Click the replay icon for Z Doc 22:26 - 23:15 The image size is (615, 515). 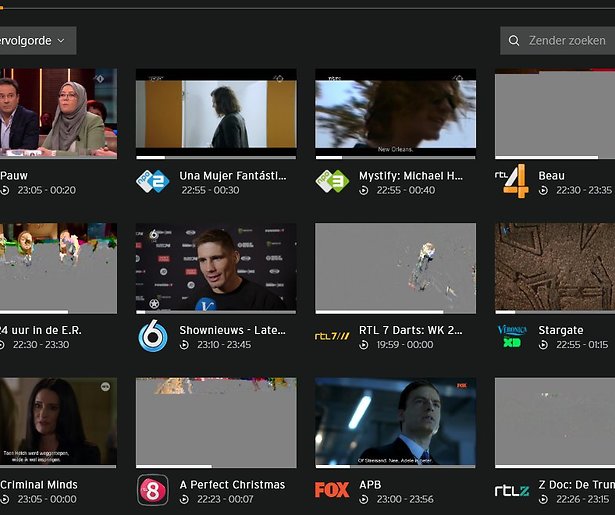coord(543,500)
